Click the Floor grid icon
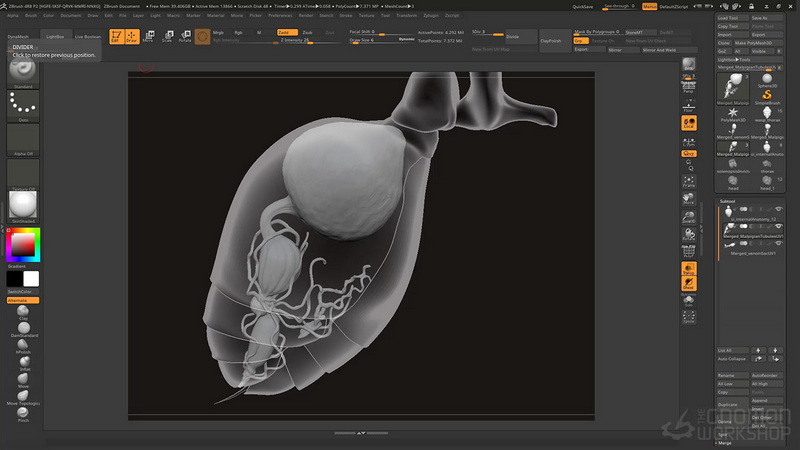The image size is (800, 450). click(x=688, y=106)
